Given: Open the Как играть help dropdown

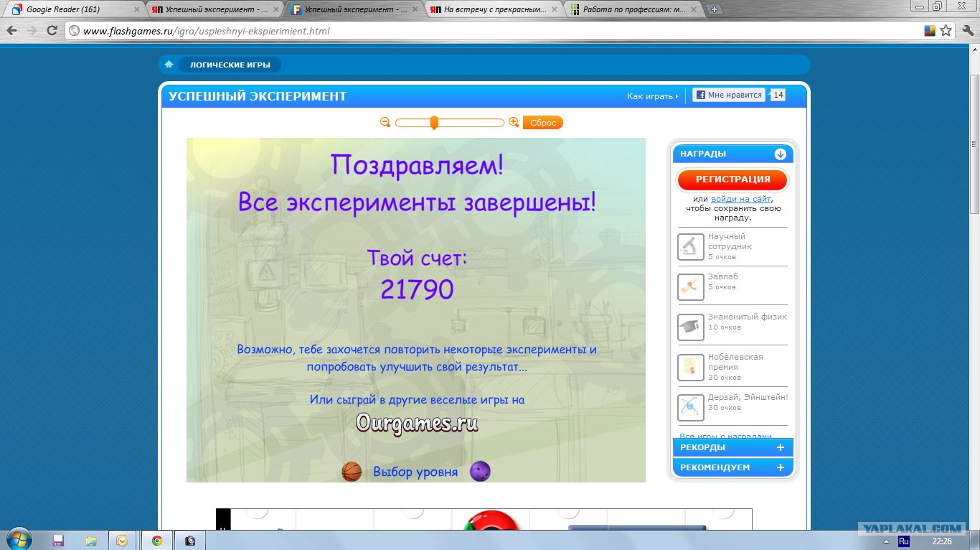Looking at the screenshot, I should coord(652,95).
